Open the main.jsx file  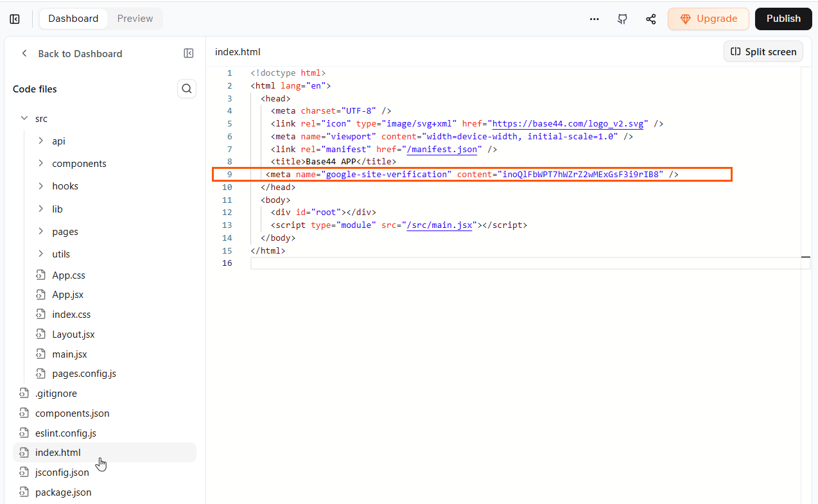click(x=69, y=354)
